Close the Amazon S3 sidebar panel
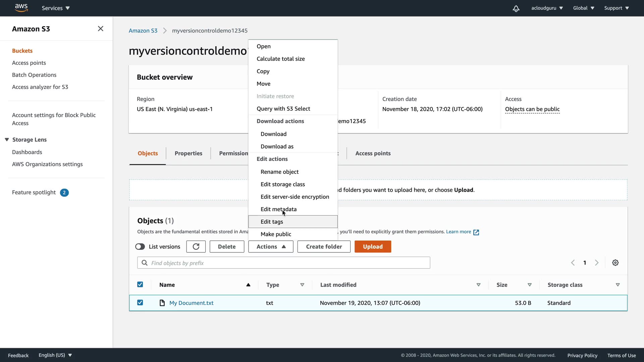 tap(100, 29)
